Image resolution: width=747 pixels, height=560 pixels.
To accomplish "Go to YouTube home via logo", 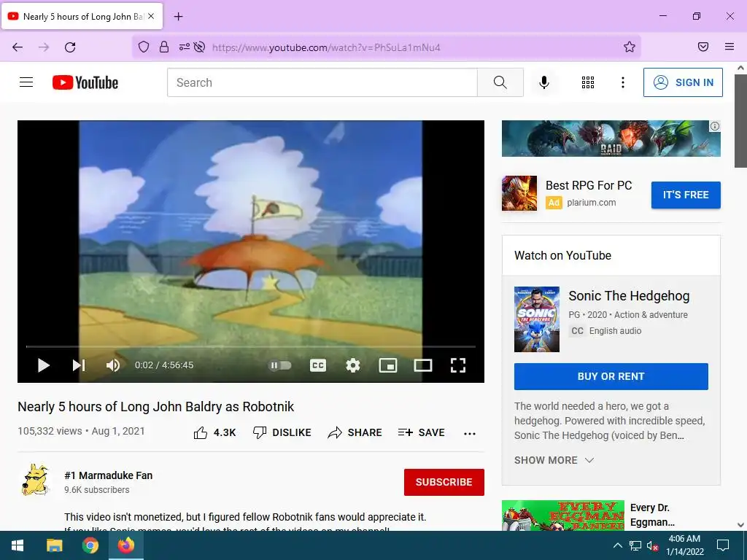I will click(x=85, y=82).
